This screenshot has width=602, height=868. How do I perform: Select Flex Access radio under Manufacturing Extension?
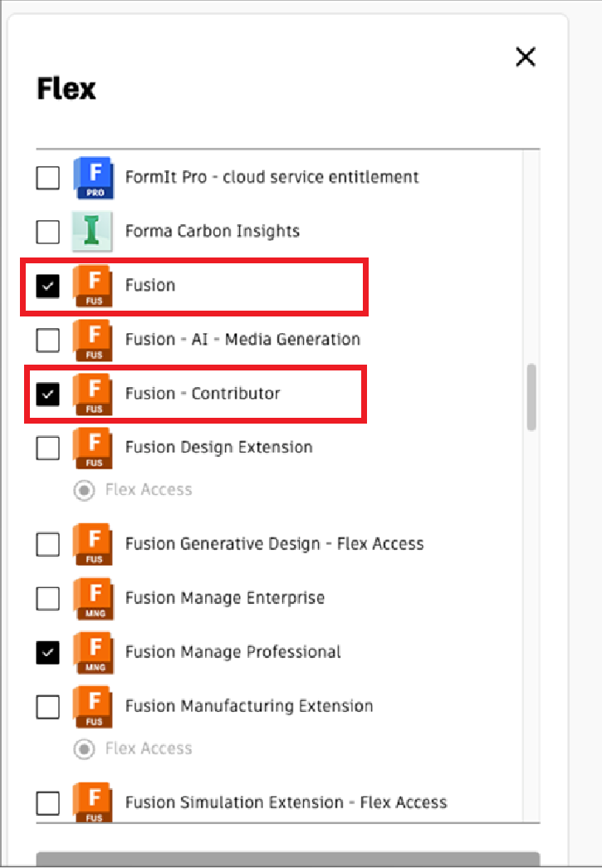(x=84, y=749)
